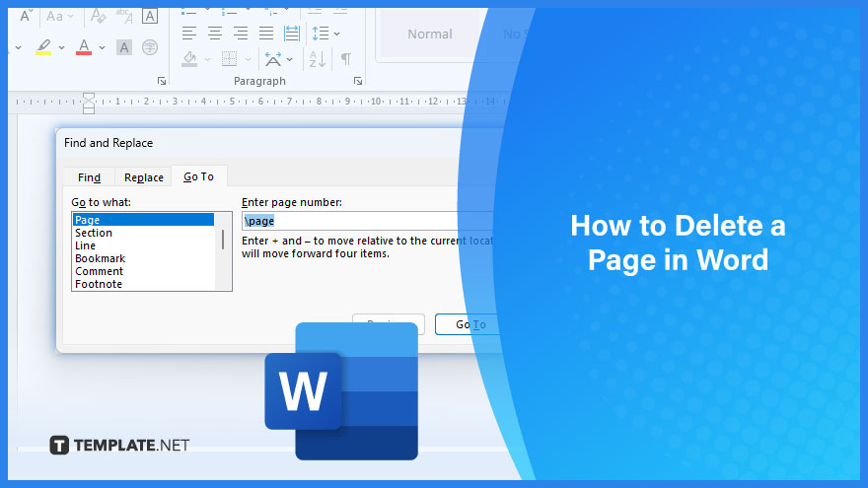This screenshot has width=868, height=488.
Task: Click the paragraph Shading paint bucket
Action: coord(189,58)
